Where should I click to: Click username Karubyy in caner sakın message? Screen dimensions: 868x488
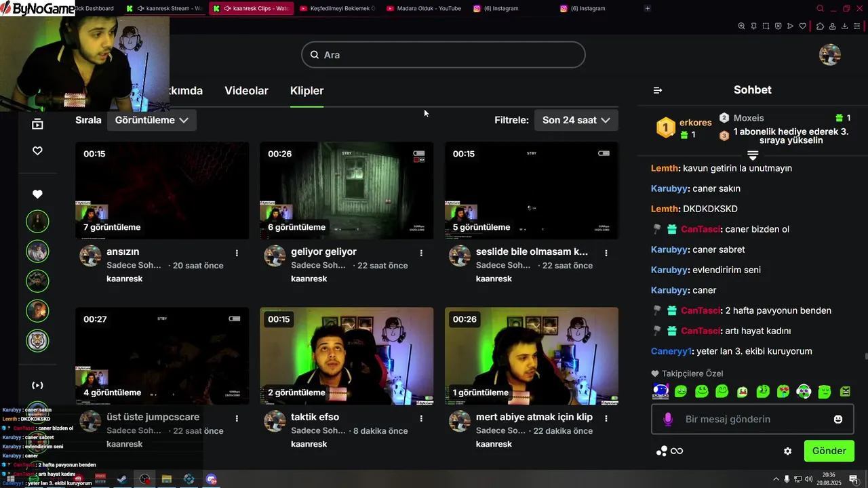pyautogui.click(x=669, y=188)
